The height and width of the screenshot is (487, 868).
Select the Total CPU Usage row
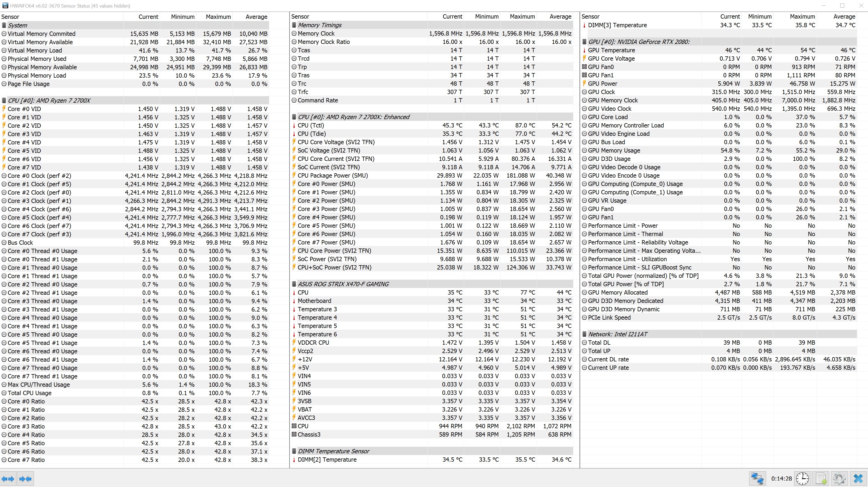click(x=30, y=393)
